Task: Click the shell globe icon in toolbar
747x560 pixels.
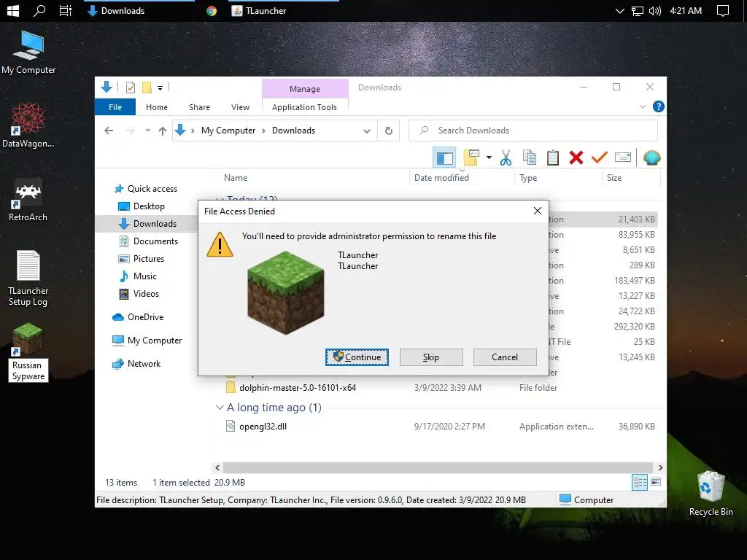Action: (x=651, y=157)
